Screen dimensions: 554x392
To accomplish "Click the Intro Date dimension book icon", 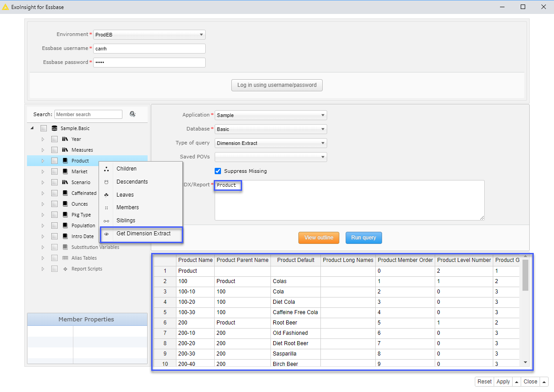I will point(65,236).
